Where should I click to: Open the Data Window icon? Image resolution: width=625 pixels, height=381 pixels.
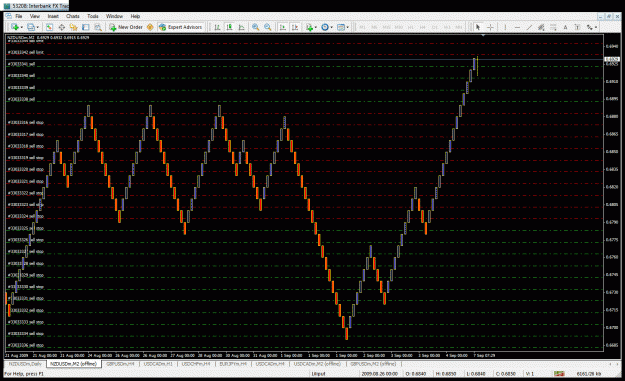61,27
